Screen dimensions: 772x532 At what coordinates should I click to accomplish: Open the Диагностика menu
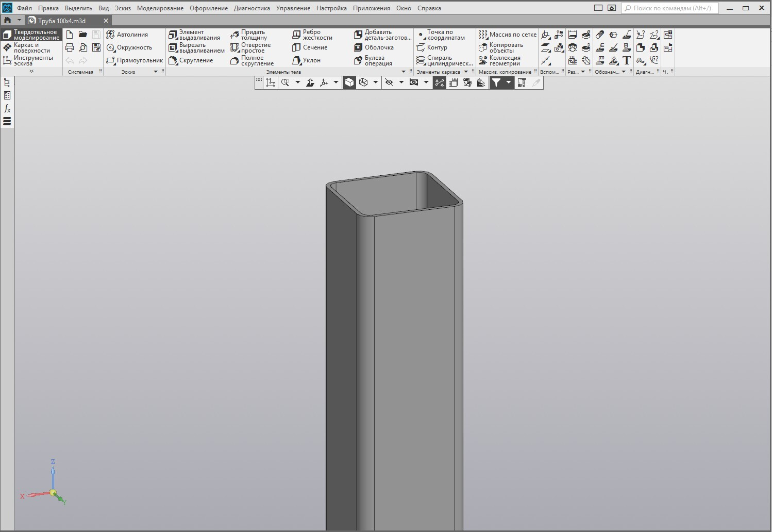[x=252, y=8]
